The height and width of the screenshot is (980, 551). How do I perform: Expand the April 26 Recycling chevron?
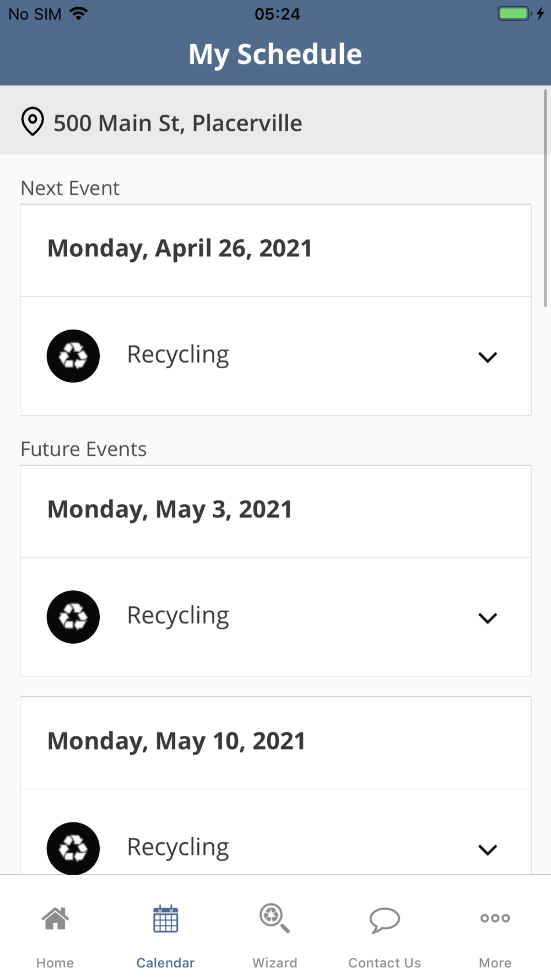click(x=488, y=357)
